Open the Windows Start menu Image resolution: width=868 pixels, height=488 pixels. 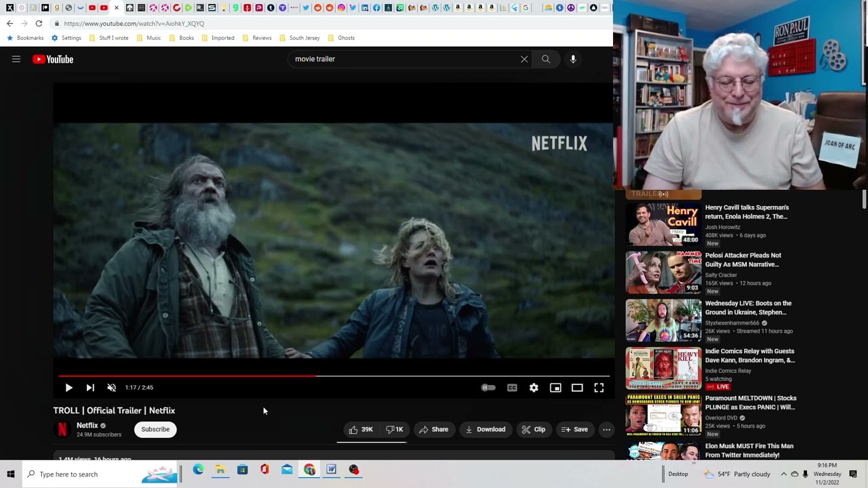coord(11,474)
